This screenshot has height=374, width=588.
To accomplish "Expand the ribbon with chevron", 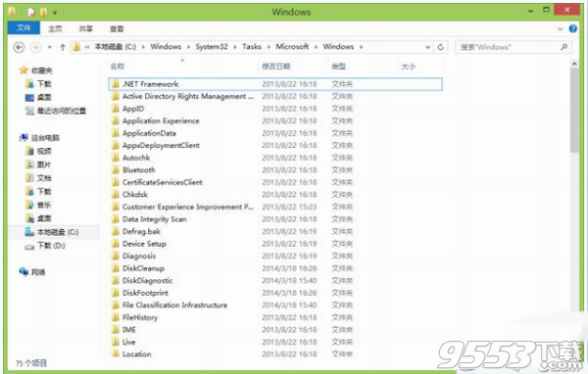I will (x=561, y=28).
